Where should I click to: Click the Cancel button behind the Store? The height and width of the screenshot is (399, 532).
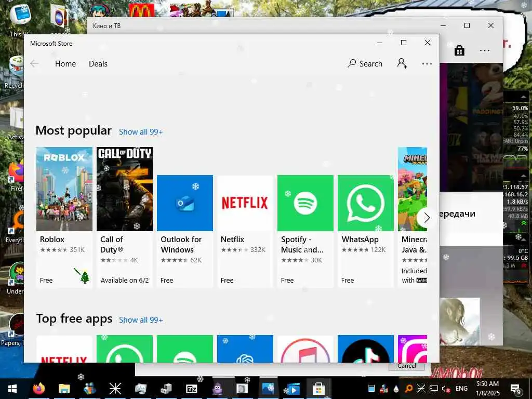click(x=406, y=366)
